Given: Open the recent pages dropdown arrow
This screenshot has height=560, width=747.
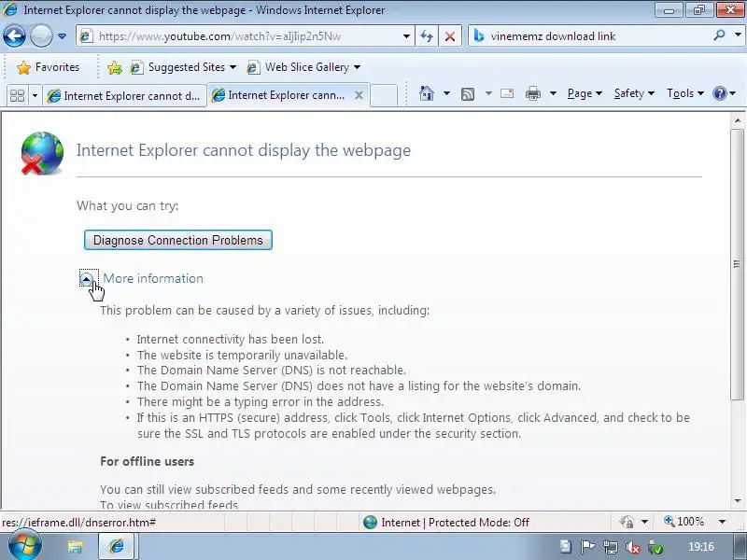Looking at the screenshot, I should 62,36.
